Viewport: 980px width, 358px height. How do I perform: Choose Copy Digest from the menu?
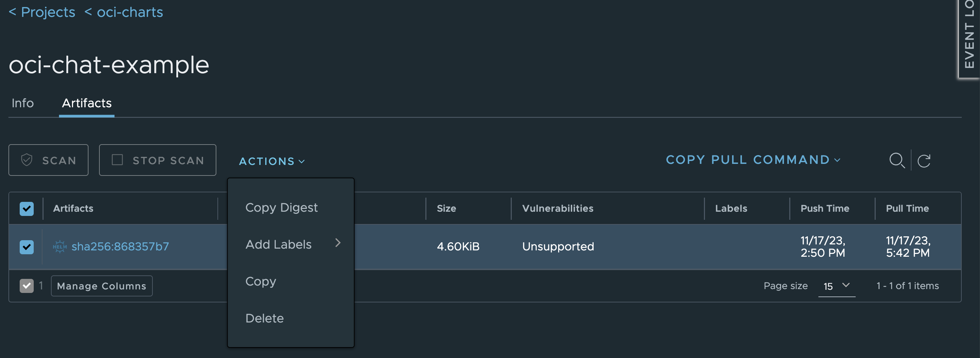pyautogui.click(x=281, y=207)
